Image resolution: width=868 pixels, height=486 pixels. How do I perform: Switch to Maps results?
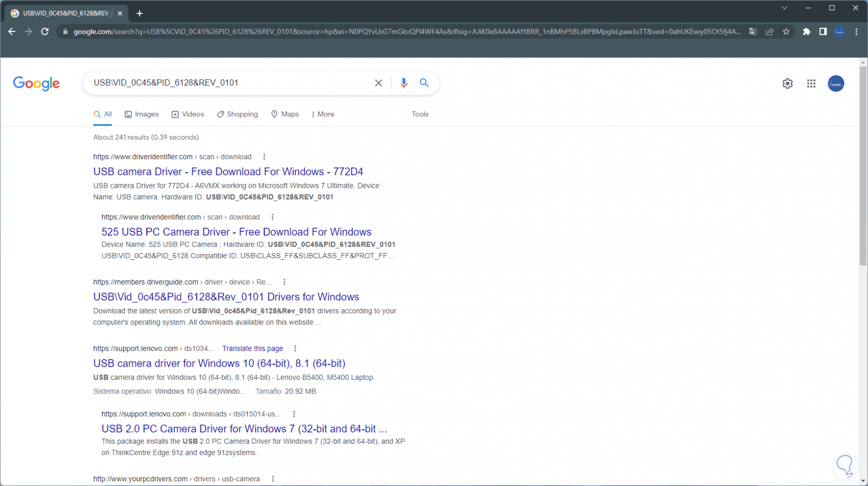285,114
